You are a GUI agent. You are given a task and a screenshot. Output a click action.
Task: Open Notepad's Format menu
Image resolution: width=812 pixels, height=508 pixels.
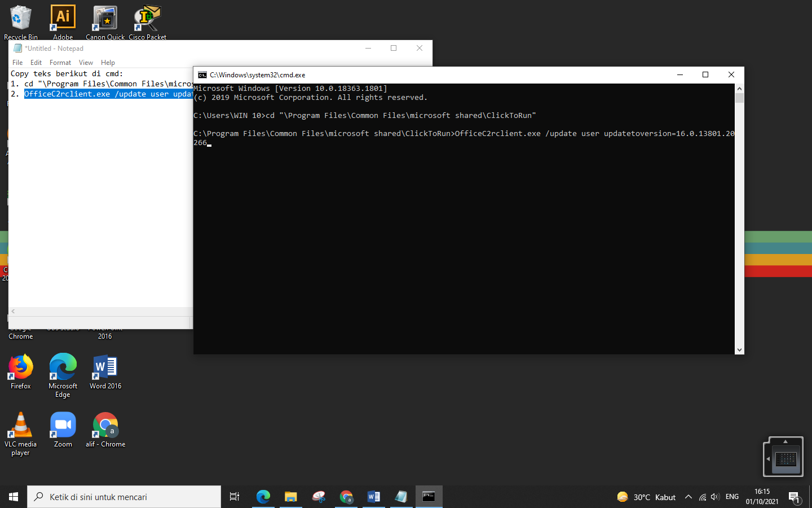(x=60, y=62)
